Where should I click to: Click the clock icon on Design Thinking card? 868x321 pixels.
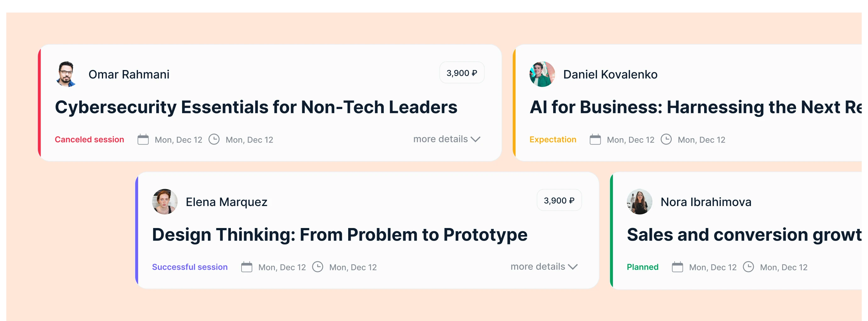coord(318,266)
